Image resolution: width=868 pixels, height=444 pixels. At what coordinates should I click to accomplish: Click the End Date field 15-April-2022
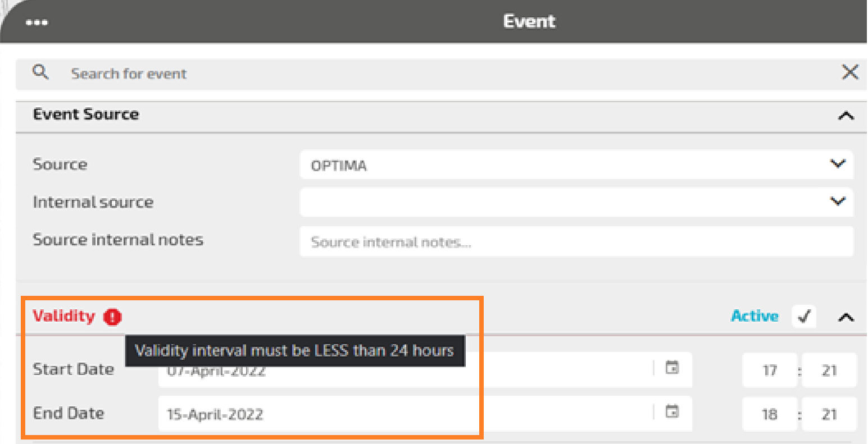405,414
